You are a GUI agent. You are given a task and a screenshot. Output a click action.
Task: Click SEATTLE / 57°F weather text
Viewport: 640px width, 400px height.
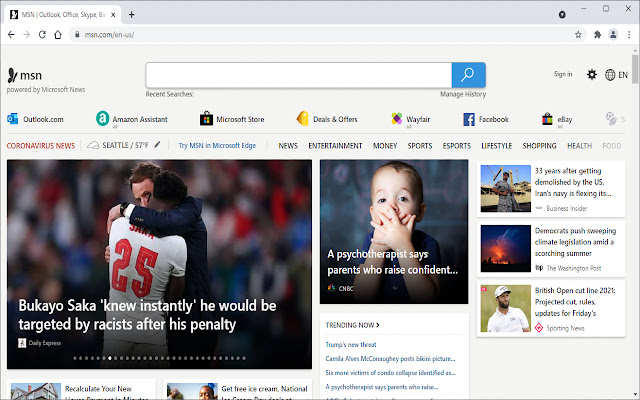125,145
